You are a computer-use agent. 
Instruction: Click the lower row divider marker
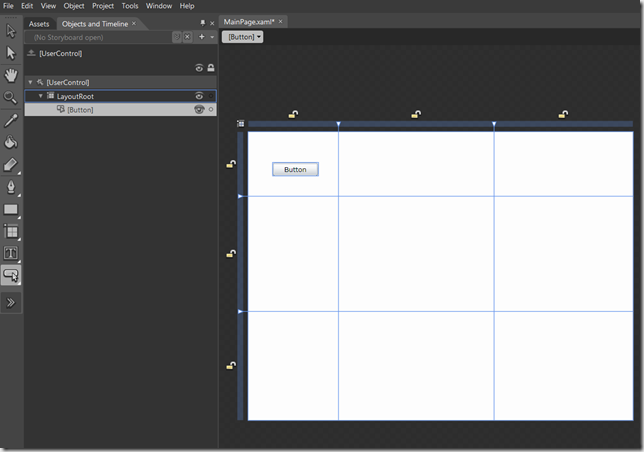coord(241,312)
